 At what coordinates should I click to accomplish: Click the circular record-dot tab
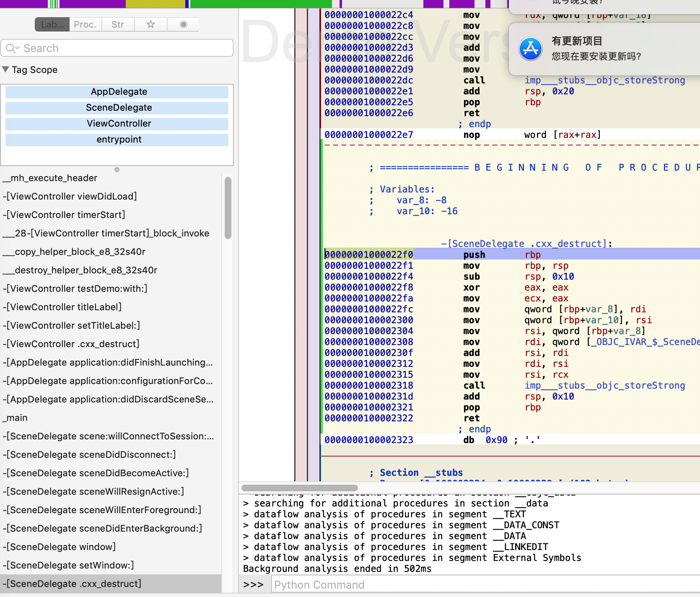(183, 24)
